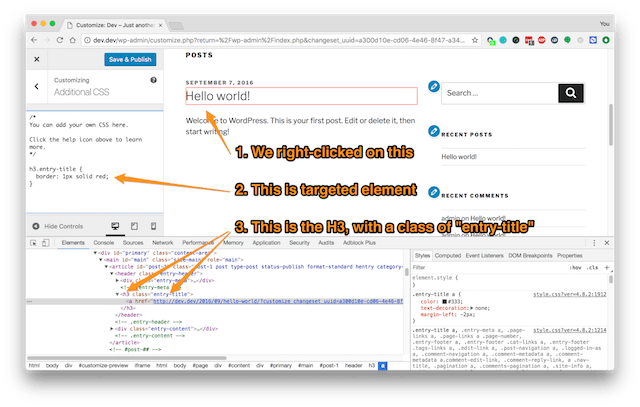640x407 pixels.
Task: Click the red ABP extension icon
Action: click(x=542, y=40)
